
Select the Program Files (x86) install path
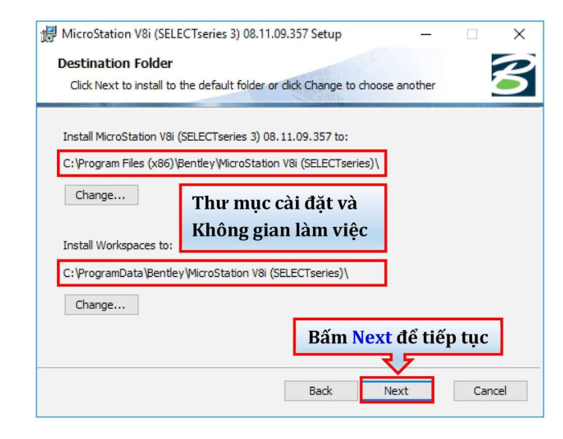(x=222, y=164)
